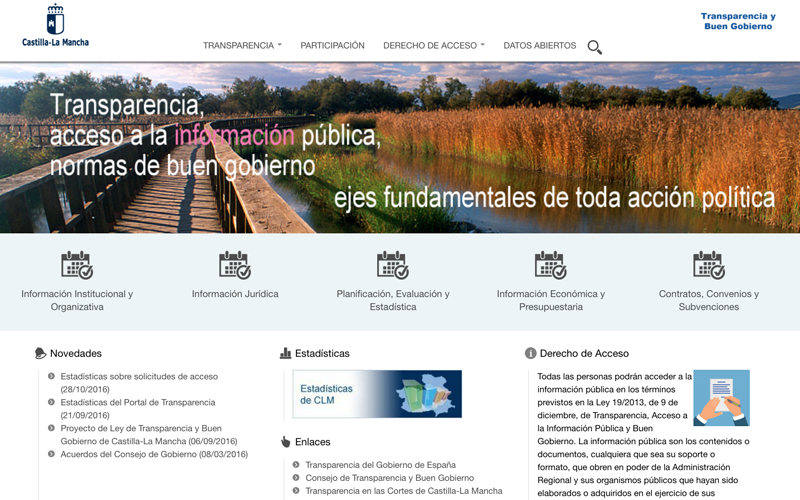Click bullet icon for Proyecto de Ley de Transparencia
Screen dimensions: 800x500
[x=51, y=428]
